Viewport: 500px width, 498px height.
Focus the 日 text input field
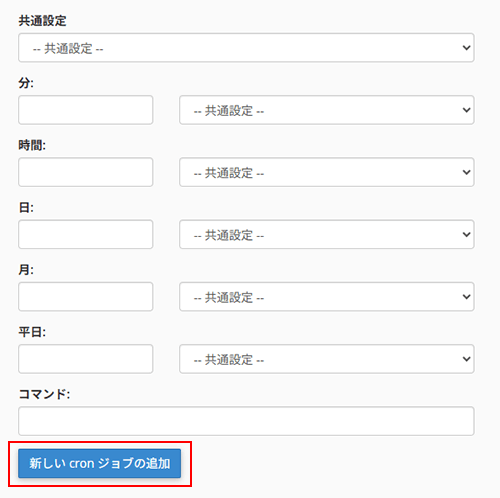tap(86, 234)
